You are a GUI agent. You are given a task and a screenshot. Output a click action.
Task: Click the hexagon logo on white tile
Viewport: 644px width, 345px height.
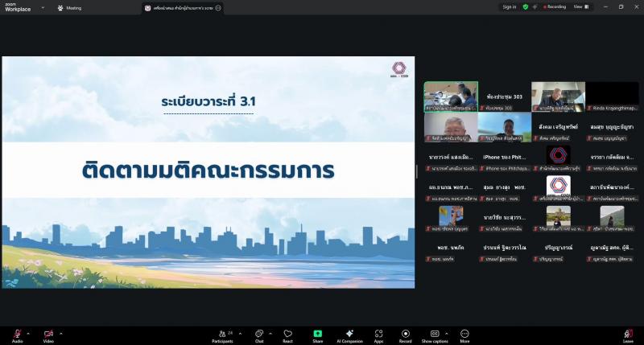pyautogui.click(x=559, y=186)
